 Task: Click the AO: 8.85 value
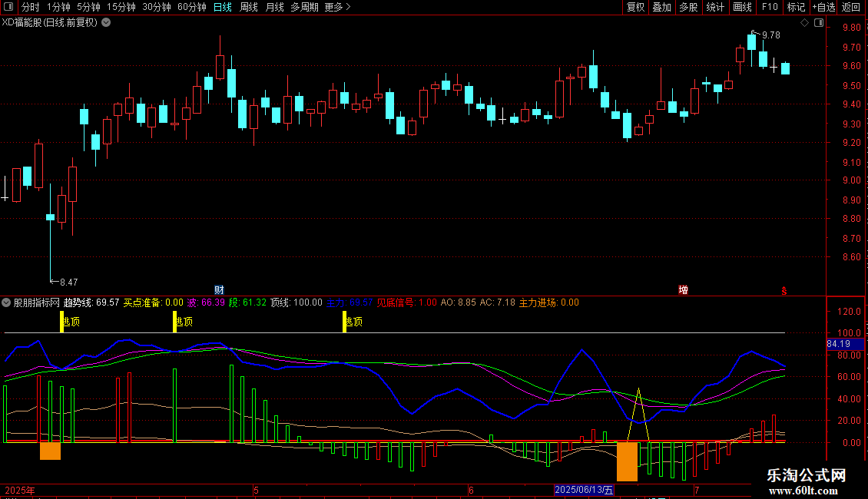[x=459, y=302]
